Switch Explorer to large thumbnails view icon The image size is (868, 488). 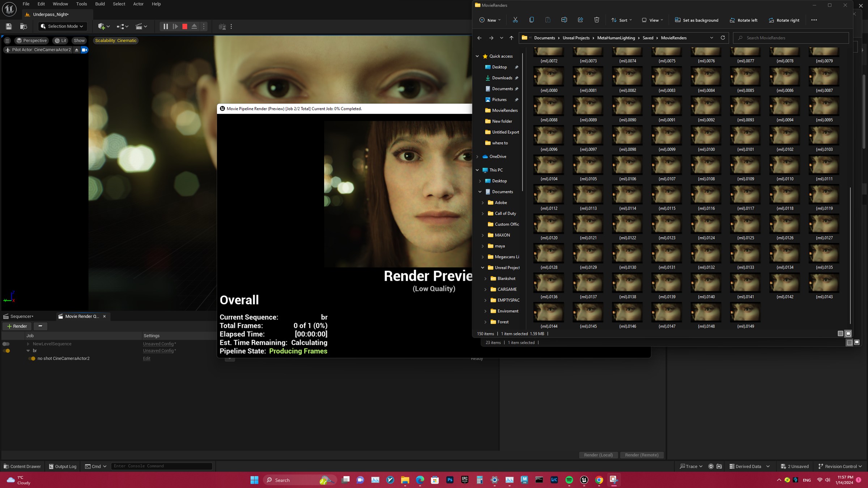pos(848,334)
